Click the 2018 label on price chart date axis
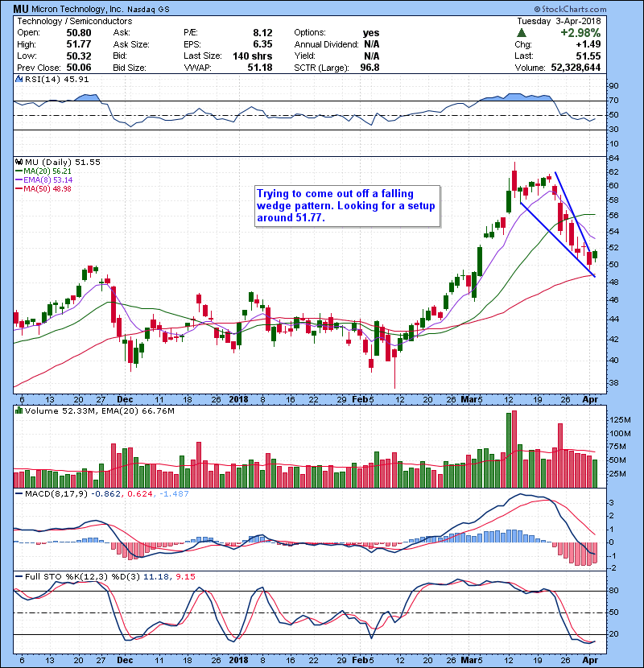The width and height of the screenshot is (644, 668). tap(238, 400)
